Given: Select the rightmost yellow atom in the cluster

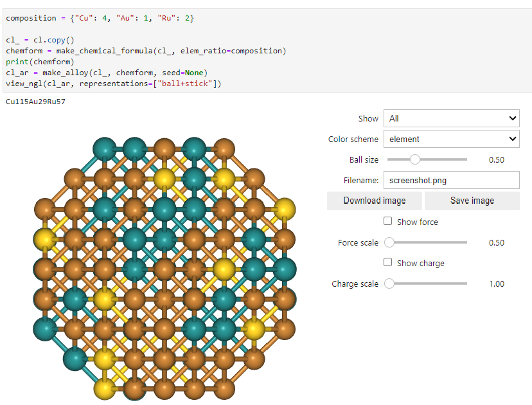Looking at the screenshot, I should click(284, 208).
